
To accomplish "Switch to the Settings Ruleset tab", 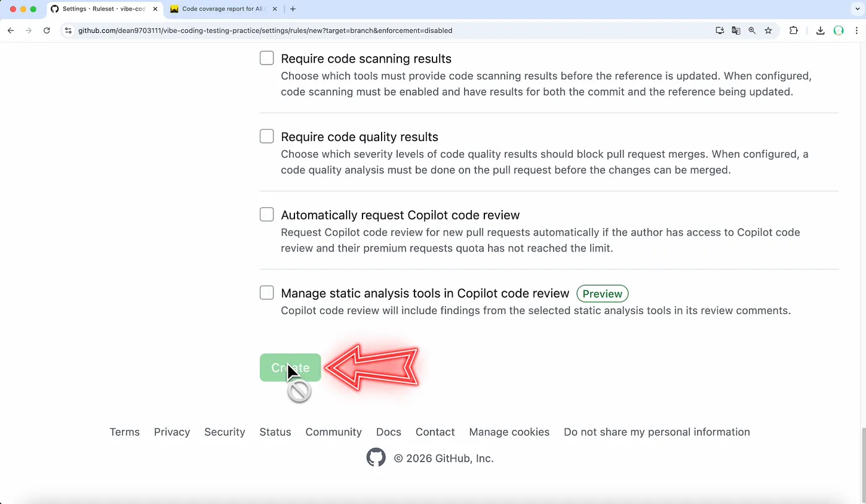I will [103, 9].
